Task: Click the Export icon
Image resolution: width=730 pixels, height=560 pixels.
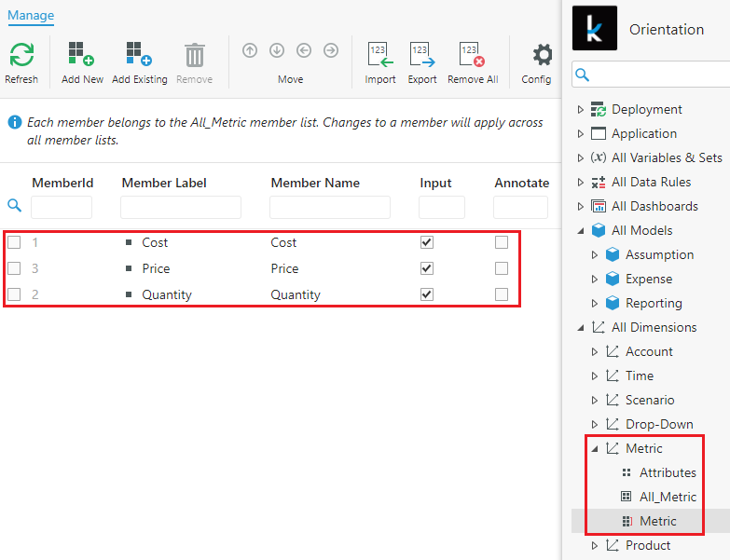Action: (x=422, y=56)
